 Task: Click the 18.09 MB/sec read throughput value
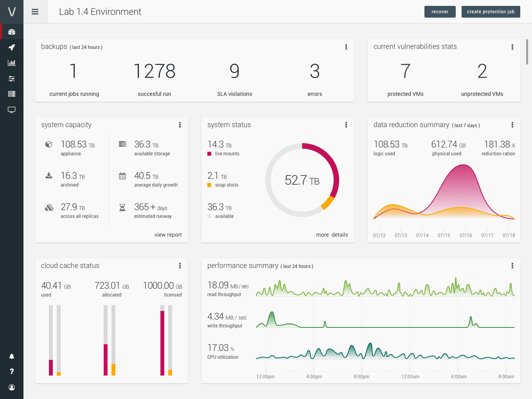pos(228,285)
